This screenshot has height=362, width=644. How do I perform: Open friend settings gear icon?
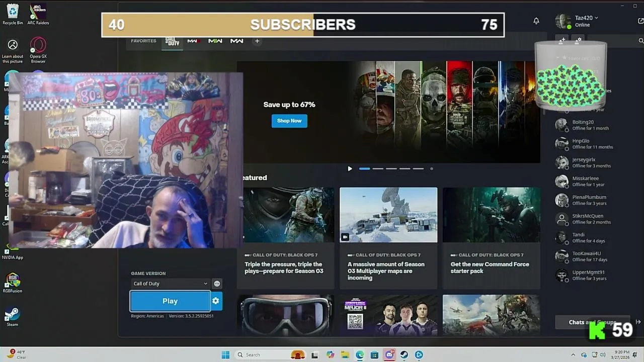point(579,40)
